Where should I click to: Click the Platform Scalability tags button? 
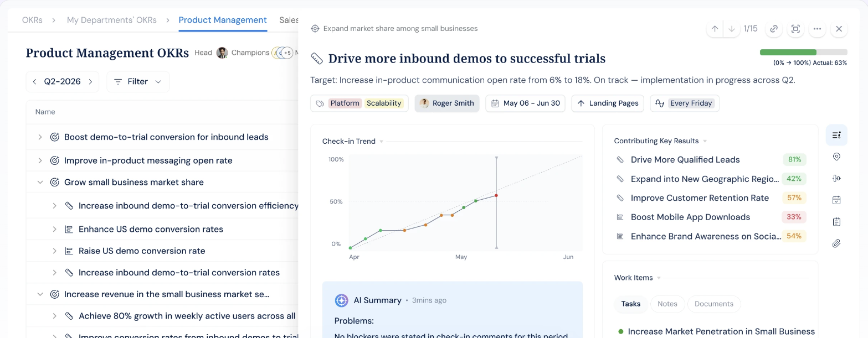[359, 103]
